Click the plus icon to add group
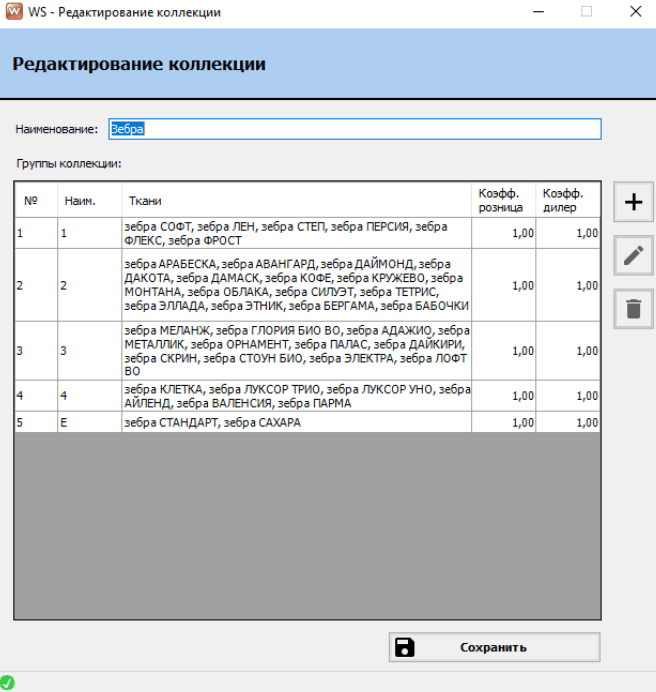 click(x=632, y=202)
